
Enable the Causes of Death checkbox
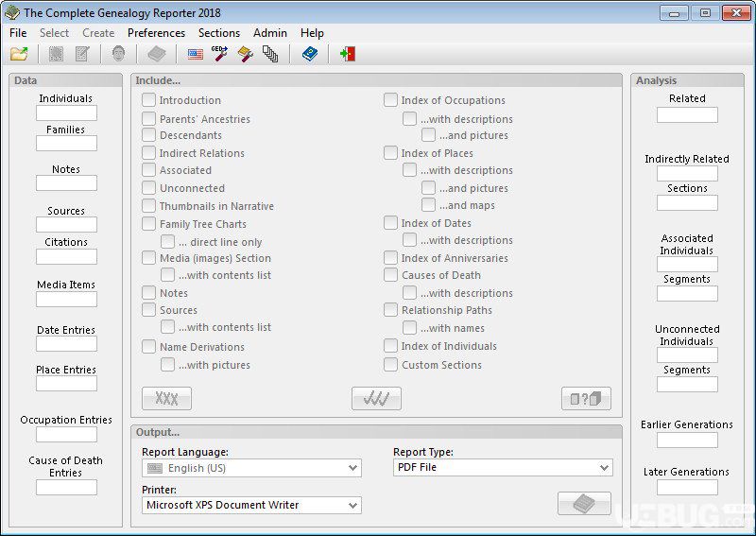pos(390,275)
